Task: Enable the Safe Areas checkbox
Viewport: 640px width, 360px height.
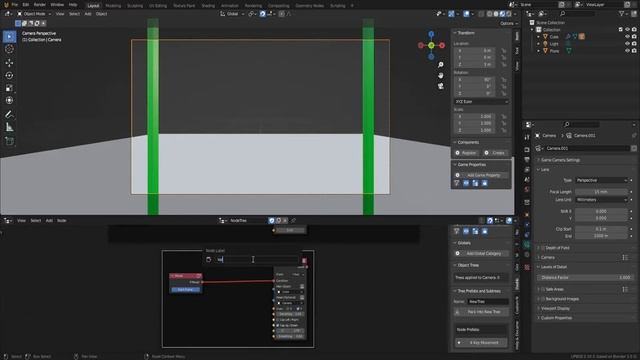Action: [543, 289]
